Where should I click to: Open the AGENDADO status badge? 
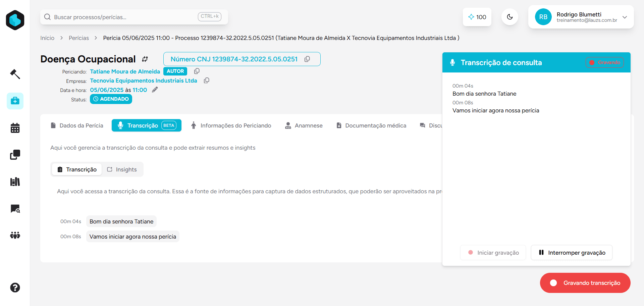[111, 99]
